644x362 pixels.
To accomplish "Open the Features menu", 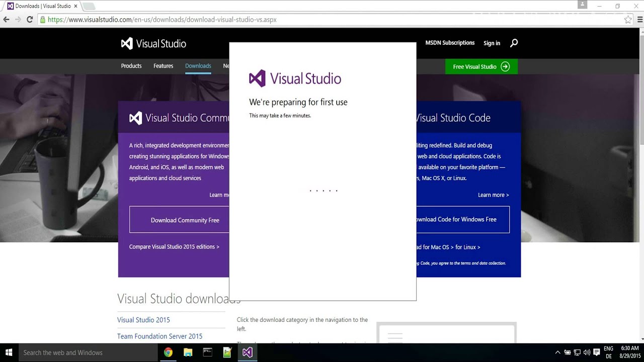I will tap(163, 66).
